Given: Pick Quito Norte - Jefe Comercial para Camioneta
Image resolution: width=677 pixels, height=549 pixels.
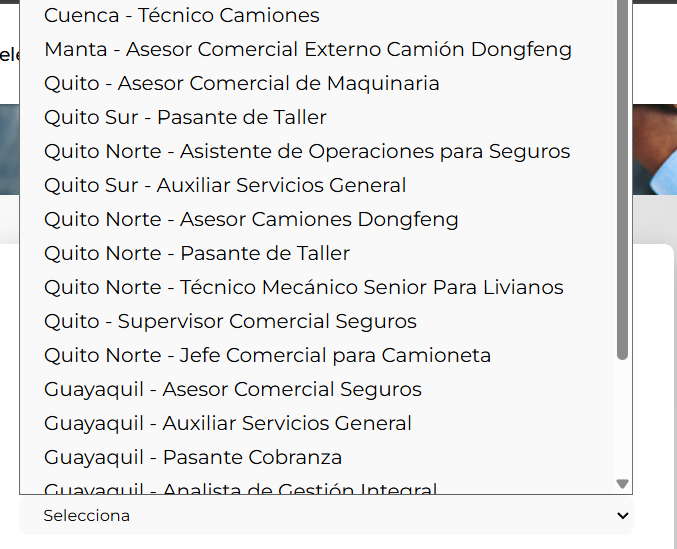Looking at the screenshot, I should [x=267, y=355].
